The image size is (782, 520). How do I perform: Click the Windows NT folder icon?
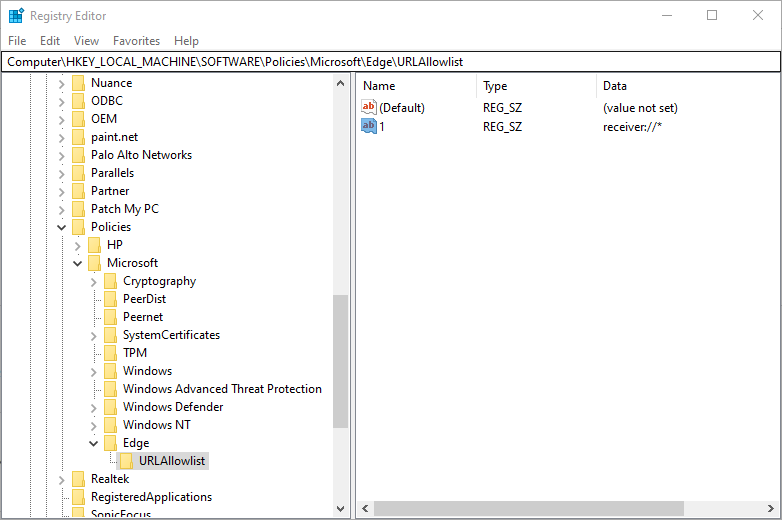pos(110,425)
